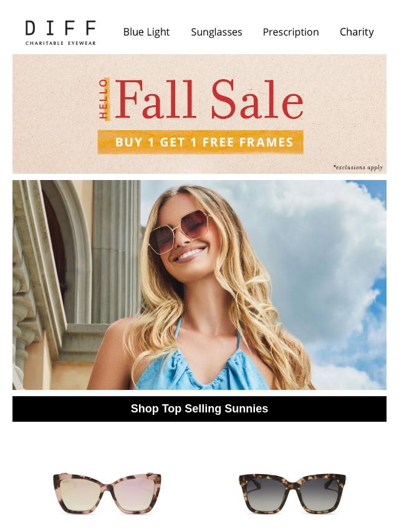Click the Shop Top Selling Sunnies button
399x532 pixels.
point(199,409)
